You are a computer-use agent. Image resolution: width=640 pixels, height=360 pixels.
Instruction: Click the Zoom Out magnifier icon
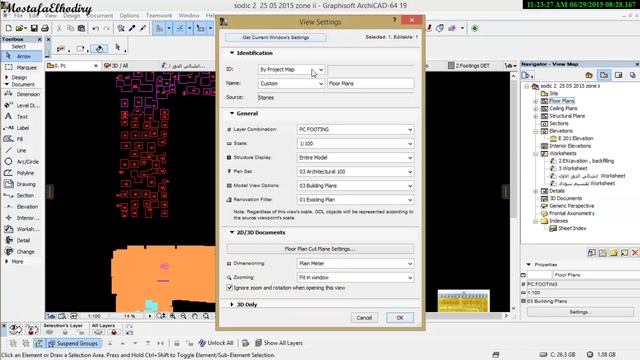click(183, 316)
